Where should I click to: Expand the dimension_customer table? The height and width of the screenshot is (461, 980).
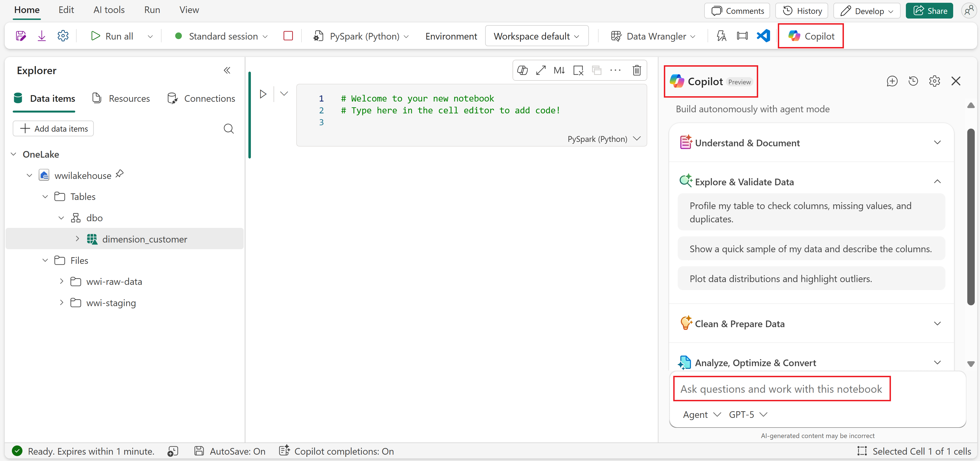pyautogui.click(x=78, y=239)
